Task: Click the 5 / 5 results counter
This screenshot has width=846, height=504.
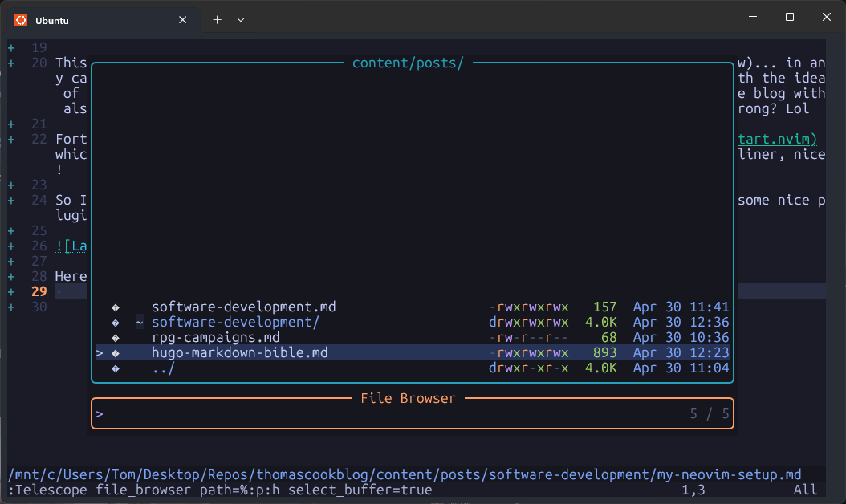Action: [709, 414]
